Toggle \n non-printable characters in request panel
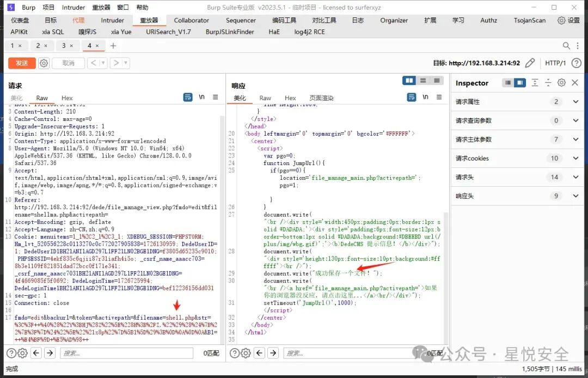This screenshot has height=378, width=588. 202,97
